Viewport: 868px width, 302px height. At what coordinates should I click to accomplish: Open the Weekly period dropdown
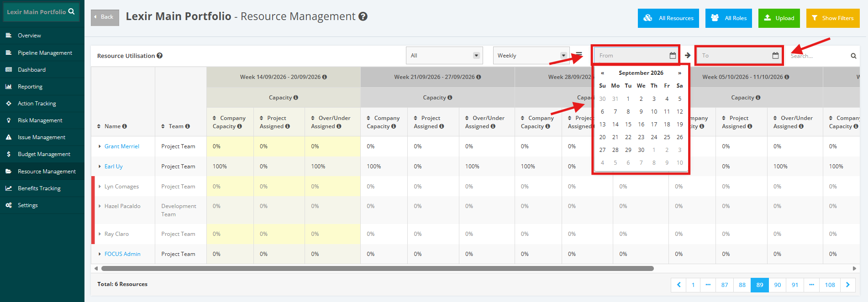click(531, 55)
